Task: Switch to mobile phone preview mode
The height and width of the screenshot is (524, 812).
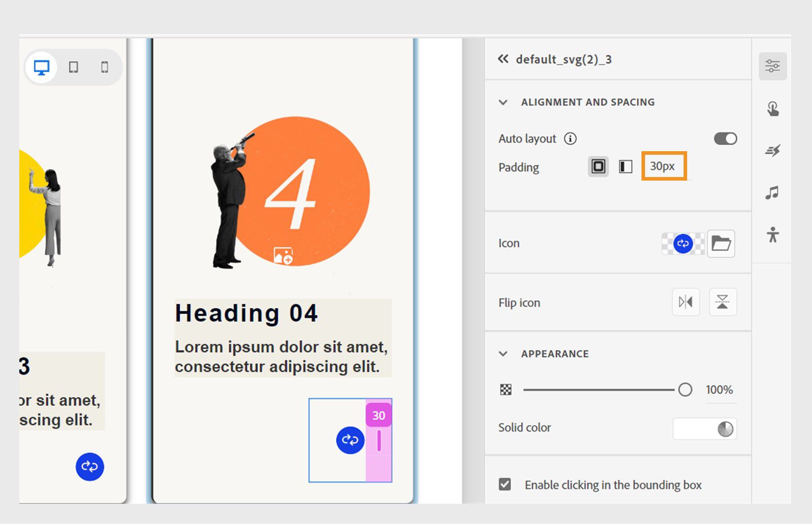Action: coord(105,66)
